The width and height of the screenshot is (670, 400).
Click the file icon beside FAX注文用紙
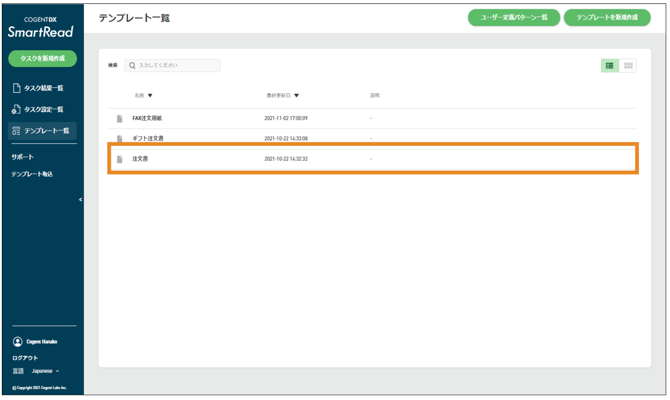(x=120, y=118)
